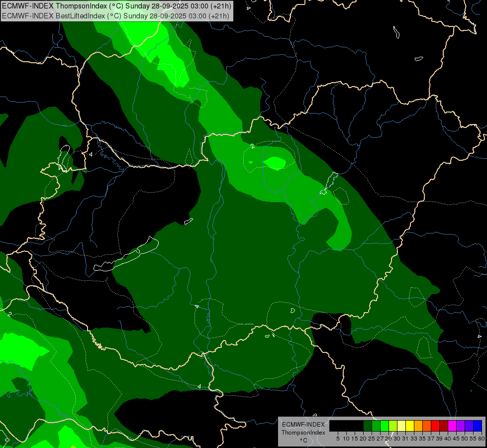The height and width of the screenshot is (448, 487).
Task: Click the legend's ThompsonIndex label
Action: [x=303, y=433]
